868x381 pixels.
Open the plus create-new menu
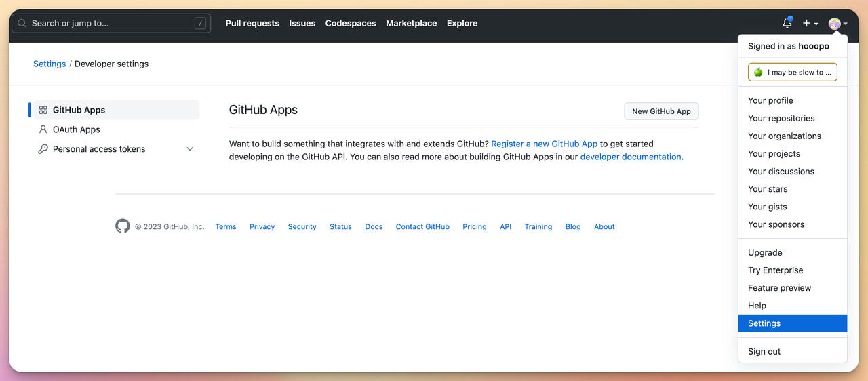pyautogui.click(x=810, y=23)
